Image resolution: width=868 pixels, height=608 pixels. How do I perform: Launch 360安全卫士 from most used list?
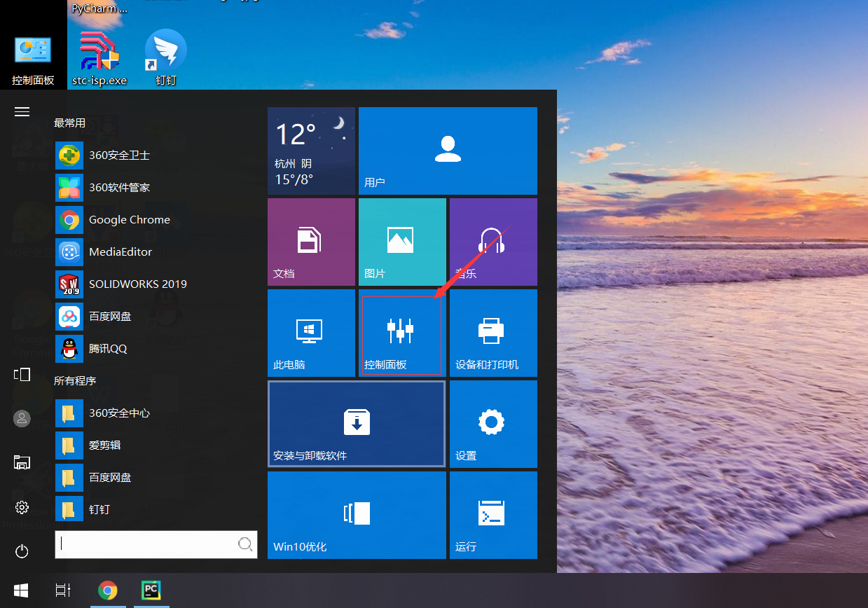click(156, 155)
